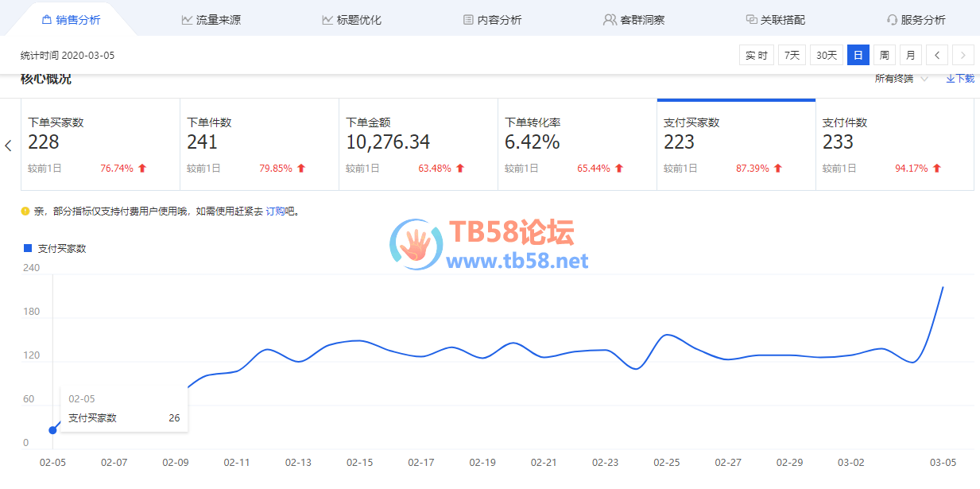Select the 30天 time range

pos(827,55)
